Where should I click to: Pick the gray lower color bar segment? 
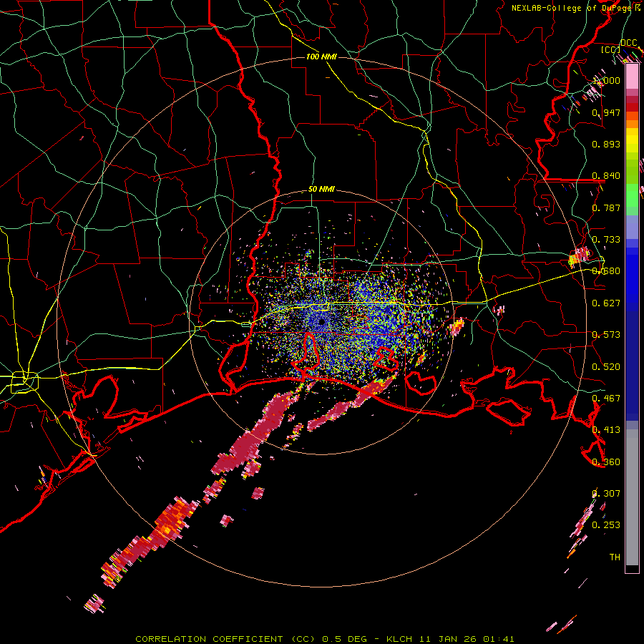coord(632,497)
